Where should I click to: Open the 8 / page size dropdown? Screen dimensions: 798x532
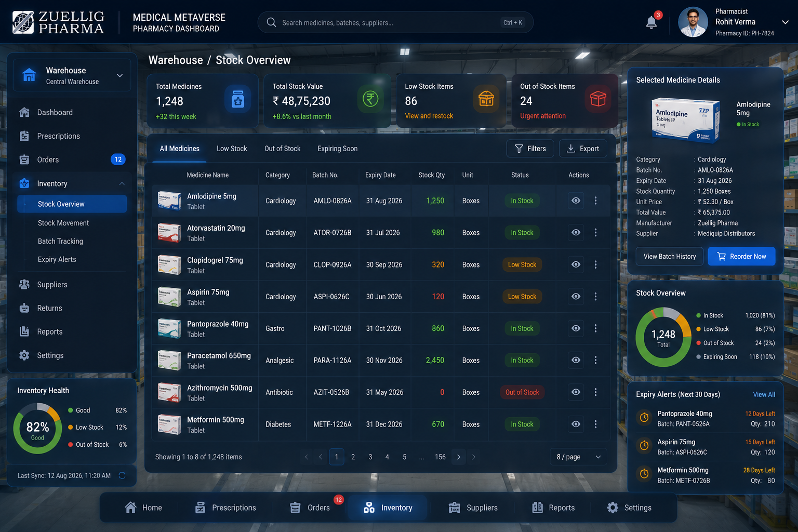[578, 457]
